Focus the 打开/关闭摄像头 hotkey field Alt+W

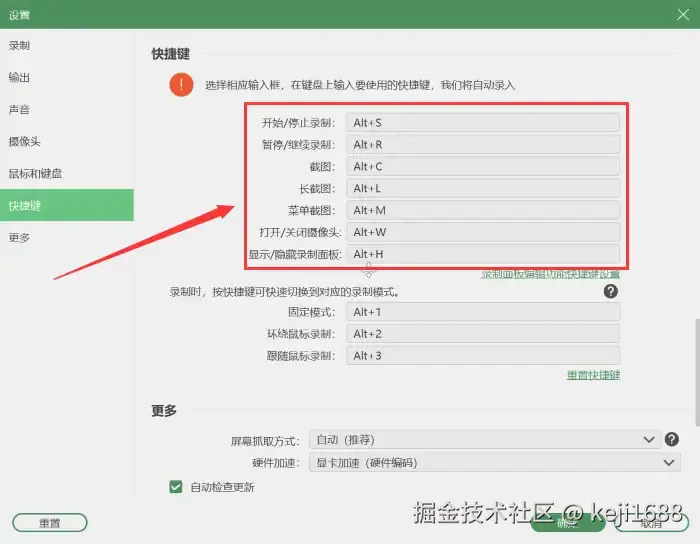coord(483,232)
